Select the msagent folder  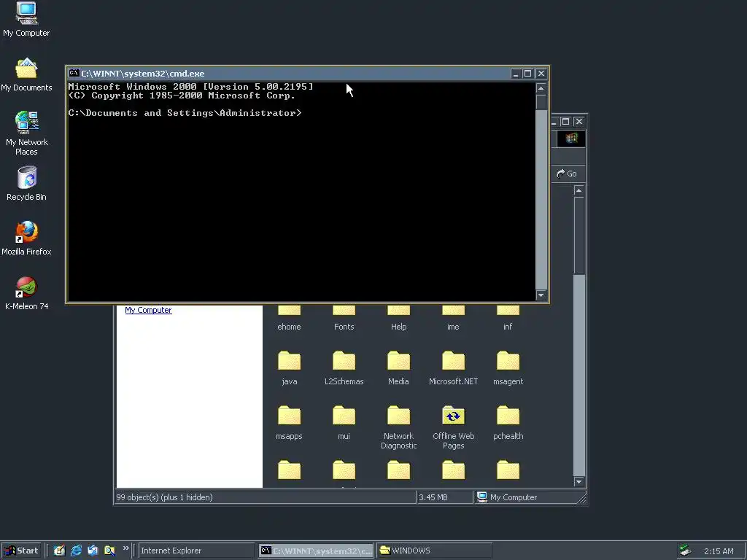click(508, 368)
